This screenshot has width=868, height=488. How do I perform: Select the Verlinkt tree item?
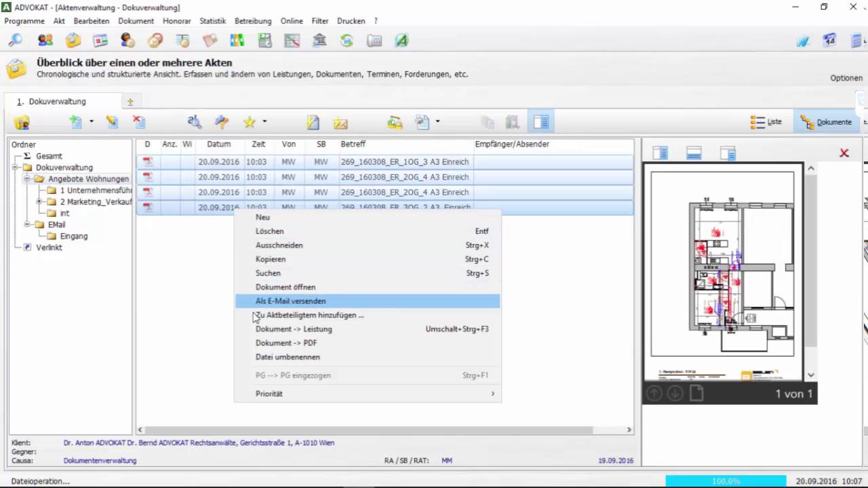coord(49,247)
